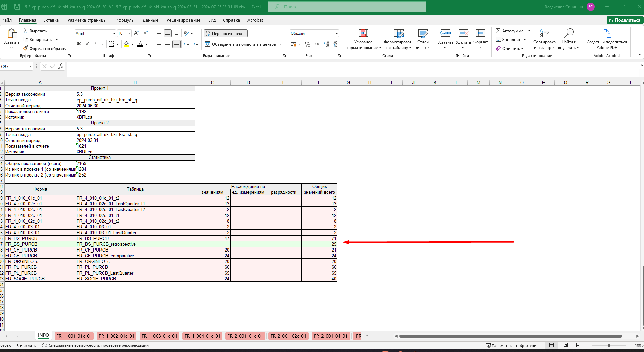Click the Paste (Вставить) clipboard icon
The height and width of the screenshot is (352, 644).
[12, 34]
